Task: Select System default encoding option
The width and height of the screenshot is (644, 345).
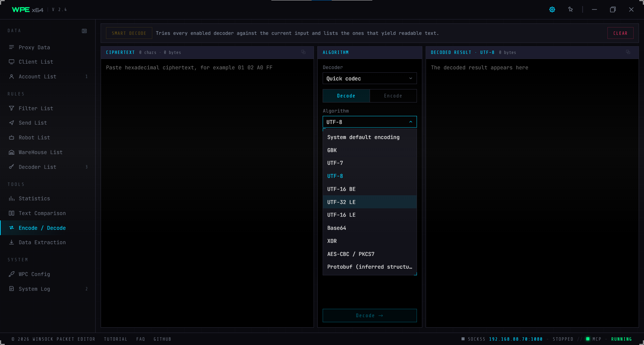Action: (x=370, y=137)
